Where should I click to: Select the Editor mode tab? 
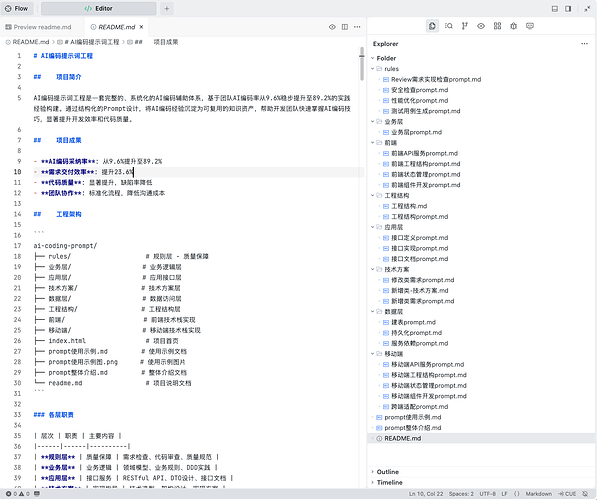click(x=99, y=8)
